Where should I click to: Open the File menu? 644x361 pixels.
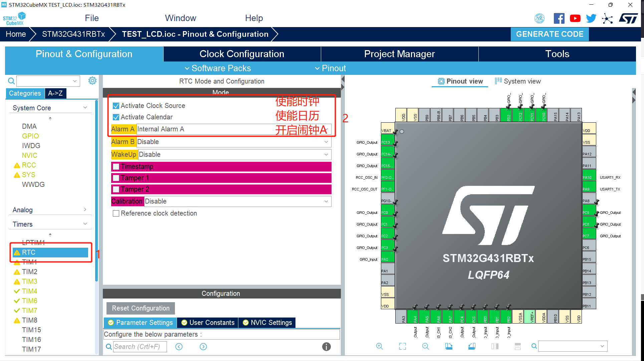click(92, 18)
